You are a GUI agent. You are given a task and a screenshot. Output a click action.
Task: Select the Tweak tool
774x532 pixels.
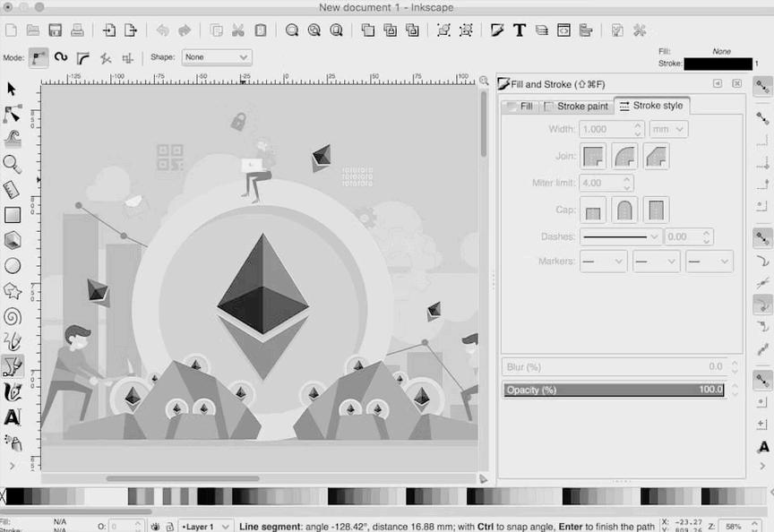pyautogui.click(x=13, y=139)
